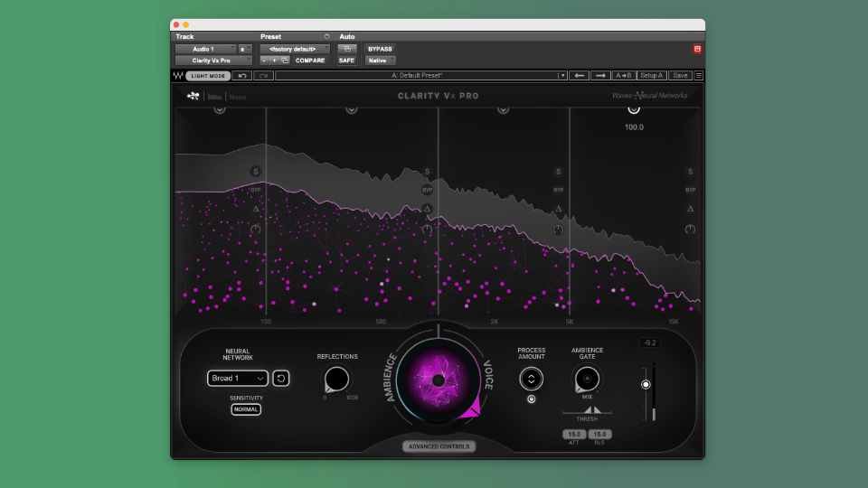Viewport: 868px width, 488px height.
Task: Click the preset circle icon in header
Action: [x=326, y=36]
